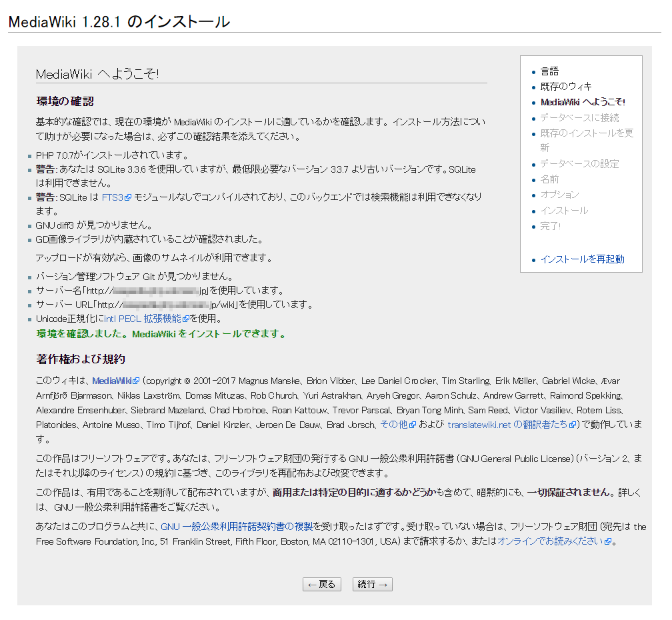Select the 名前 step in the sidebar
Screen dimensions: 672x620
549,179
